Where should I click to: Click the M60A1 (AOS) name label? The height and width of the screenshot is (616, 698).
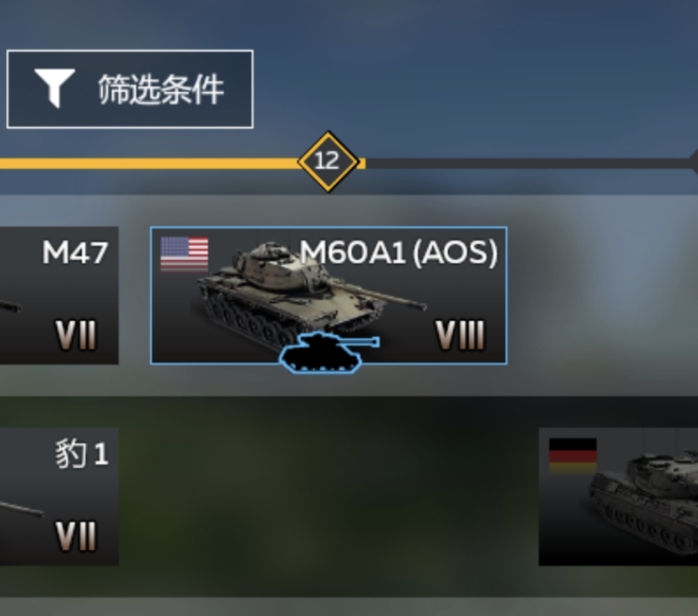click(399, 252)
